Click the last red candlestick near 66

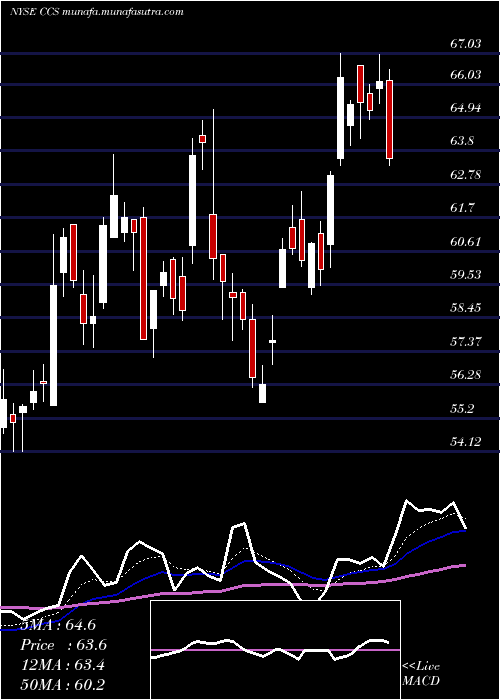coord(389,119)
